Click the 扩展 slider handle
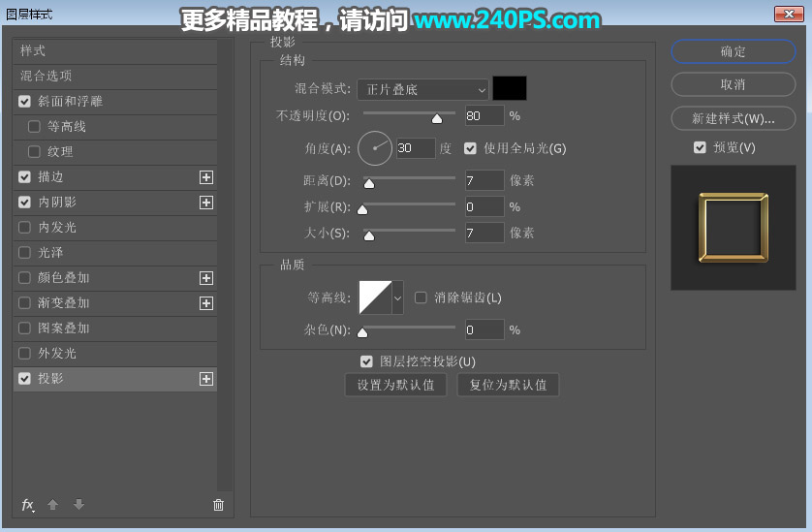The image size is (812, 532). click(x=362, y=209)
